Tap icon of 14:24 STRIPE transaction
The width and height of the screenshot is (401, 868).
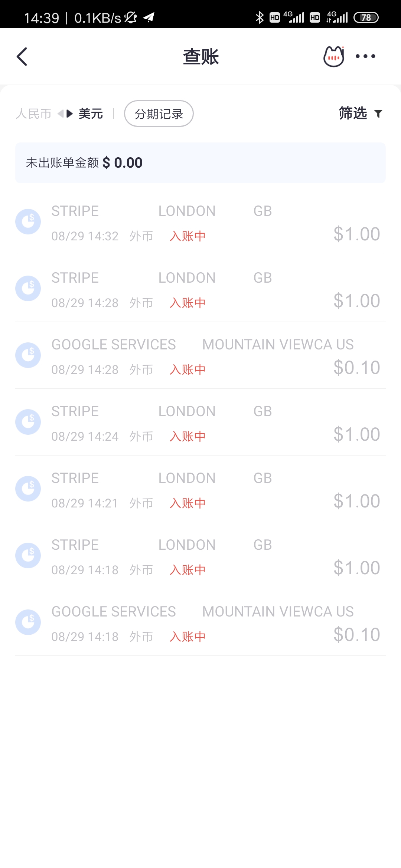(28, 422)
